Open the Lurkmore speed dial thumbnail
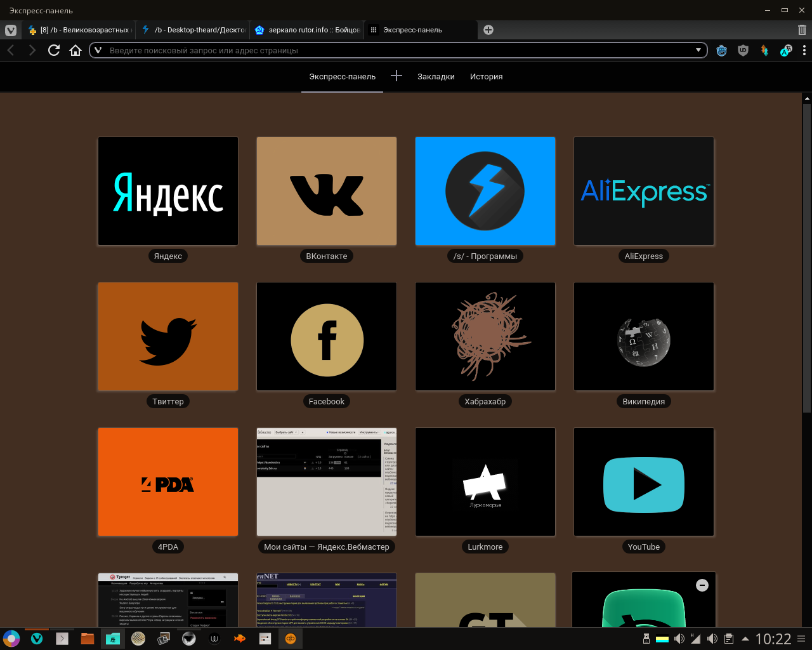The image size is (812, 650). 485,482
